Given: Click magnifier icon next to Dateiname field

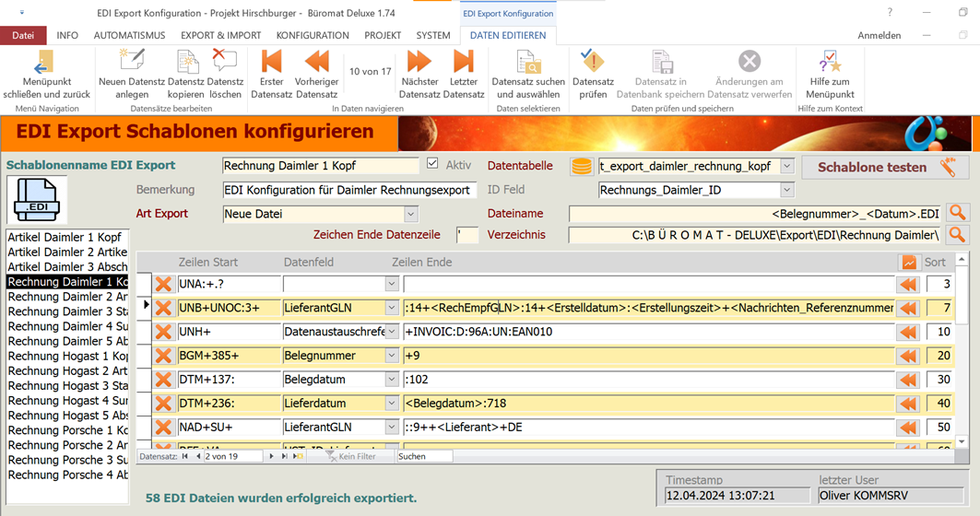Looking at the screenshot, I should point(957,214).
